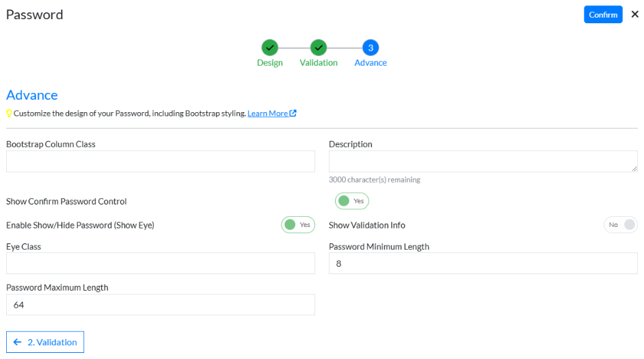Click the Design step checkmark circle

tap(269, 48)
